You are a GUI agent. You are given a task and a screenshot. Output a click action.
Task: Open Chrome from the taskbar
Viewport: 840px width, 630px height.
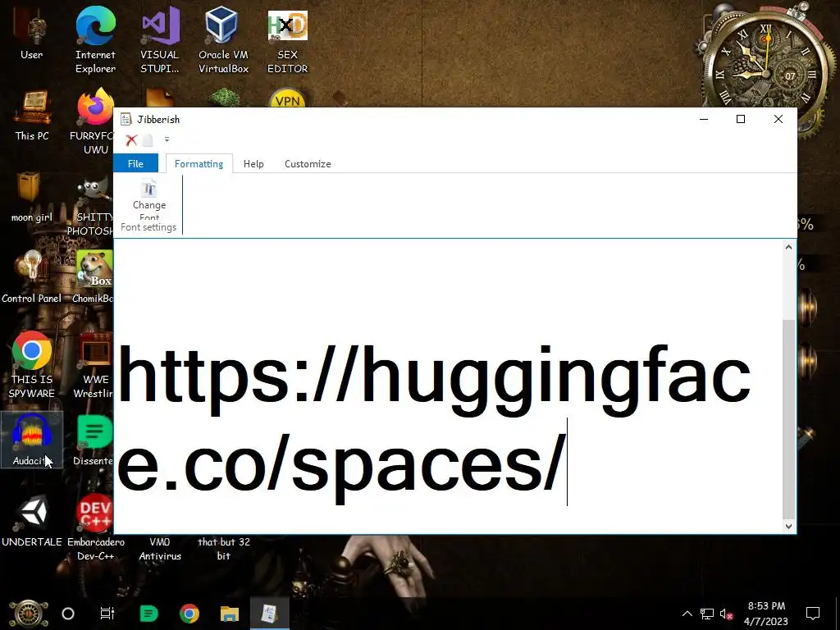coord(189,614)
